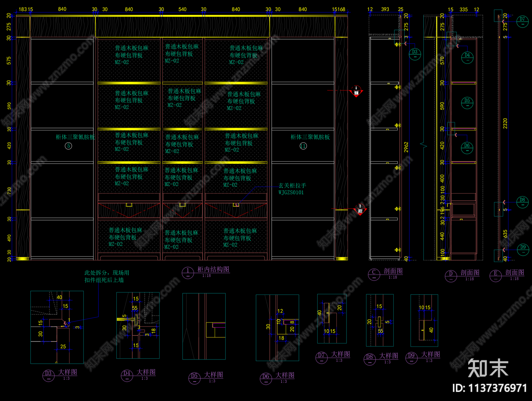Select the upper red section cut marker
532x401 pixels.
point(356,91)
